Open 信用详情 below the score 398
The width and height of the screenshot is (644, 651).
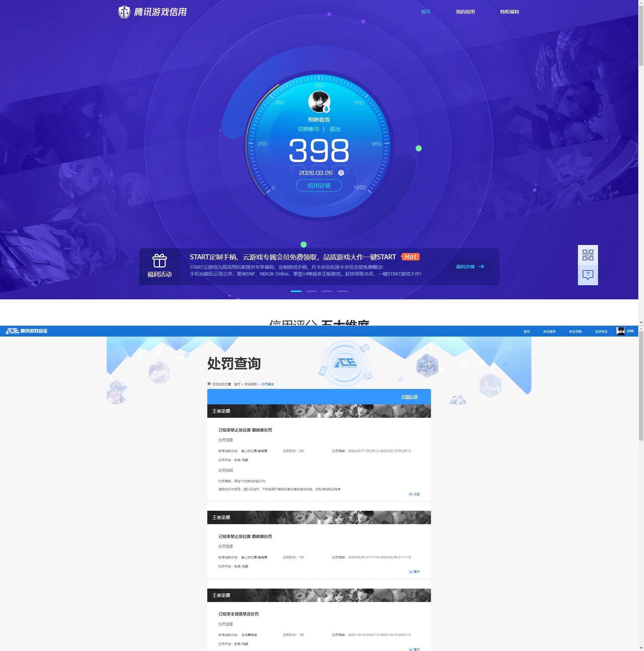point(319,185)
